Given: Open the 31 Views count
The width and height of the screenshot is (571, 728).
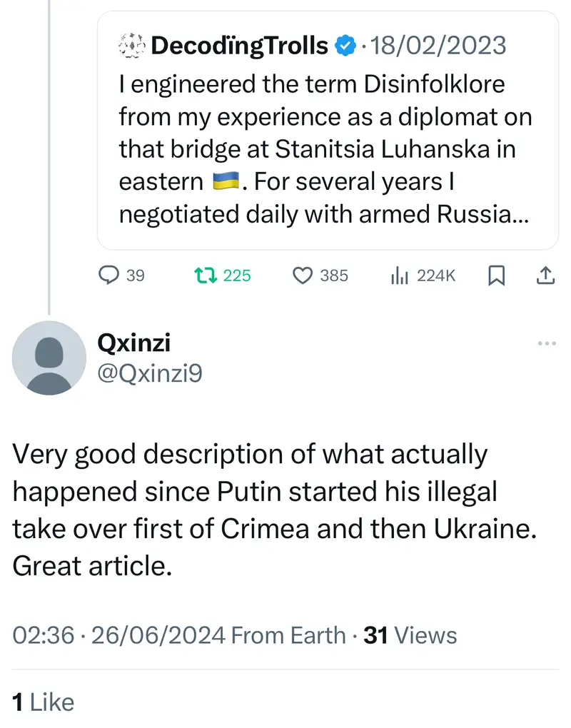Looking at the screenshot, I should point(410,635).
